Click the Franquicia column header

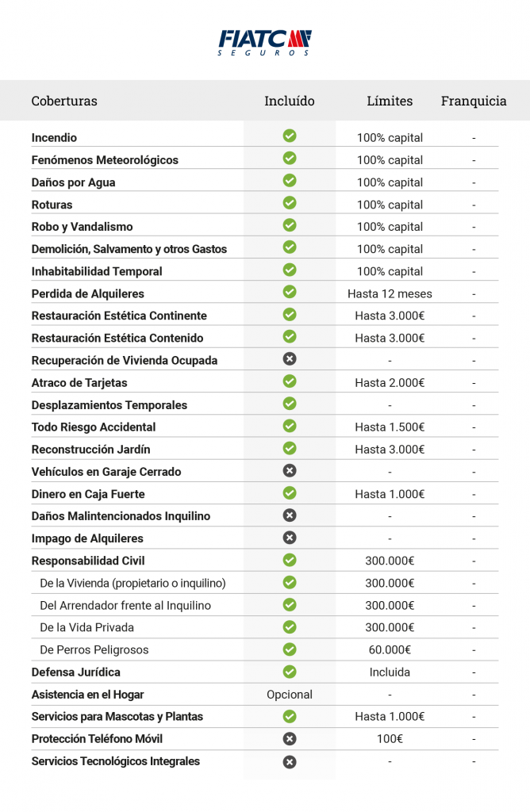pos(474,101)
